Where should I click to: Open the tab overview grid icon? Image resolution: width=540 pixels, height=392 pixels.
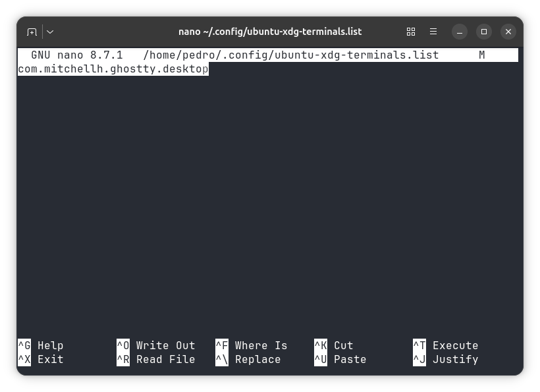[410, 32]
